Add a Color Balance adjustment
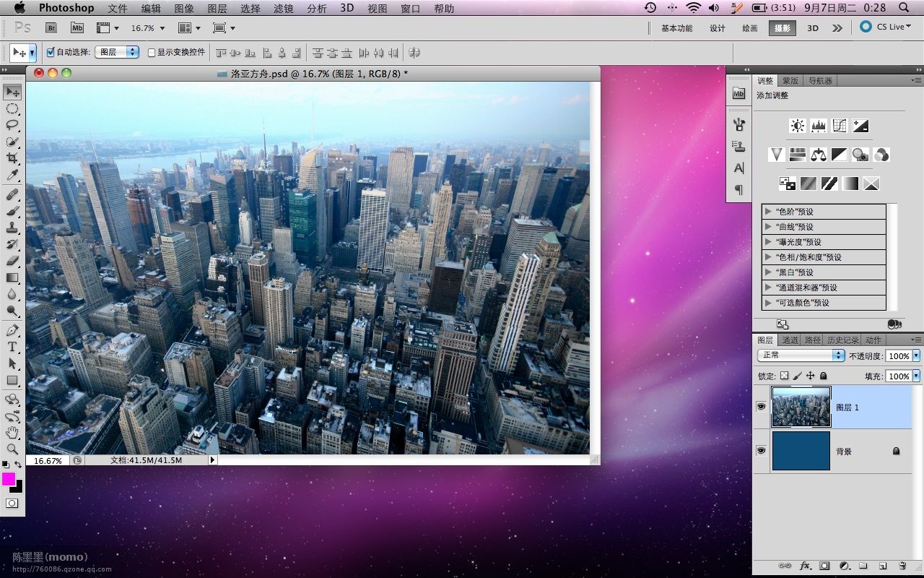The width and height of the screenshot is (924, 578). coord(818,155)
